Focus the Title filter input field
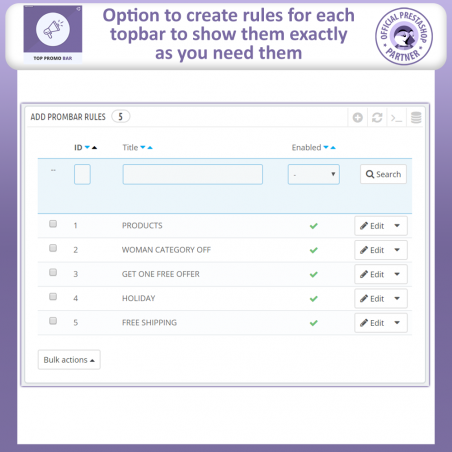The image size is (452, 452). pyautogui.click(x=193, y=174)
